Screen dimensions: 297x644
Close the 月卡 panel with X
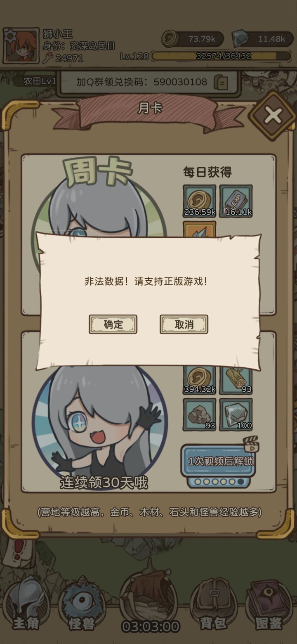273,116
